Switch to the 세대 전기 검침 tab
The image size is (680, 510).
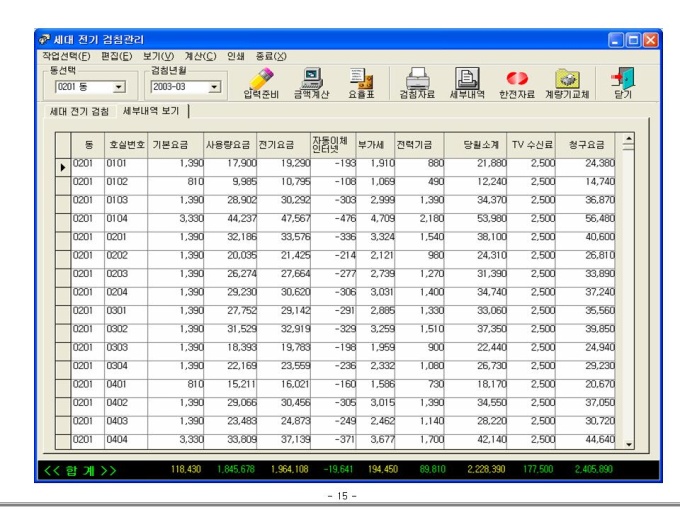point(80,110)
